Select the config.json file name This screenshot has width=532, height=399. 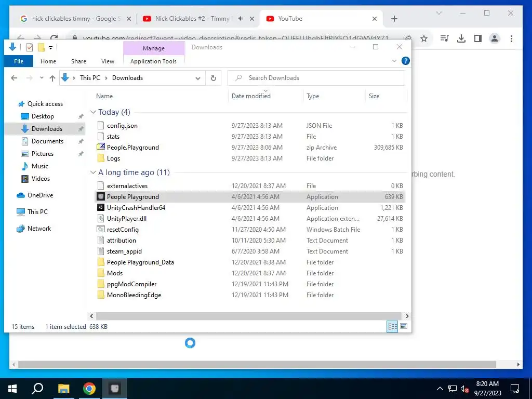(x=122, y=126)
